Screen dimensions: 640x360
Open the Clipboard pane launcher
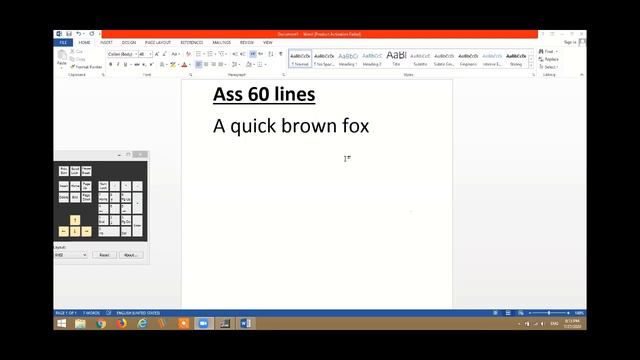point(103,75)
